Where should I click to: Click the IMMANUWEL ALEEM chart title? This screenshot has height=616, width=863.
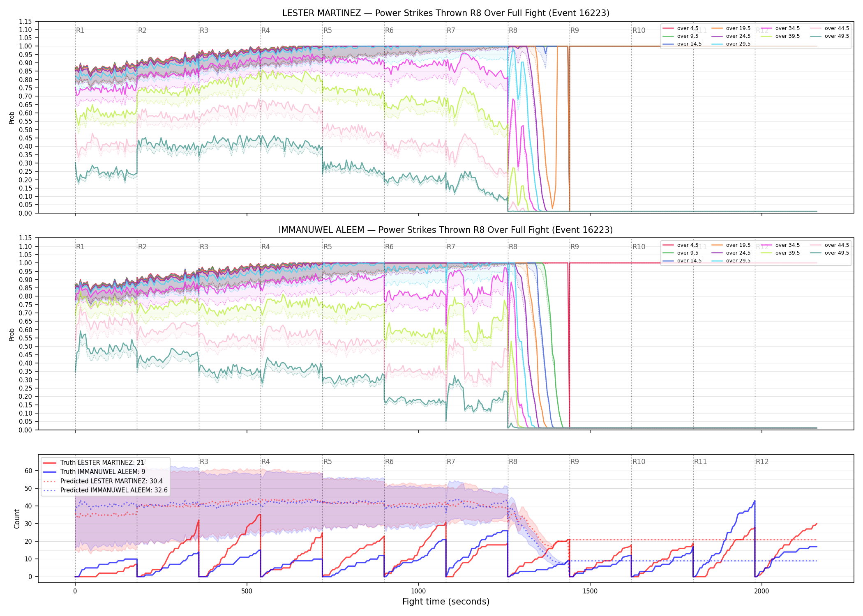pyautogui.click(x=446, y=230)
